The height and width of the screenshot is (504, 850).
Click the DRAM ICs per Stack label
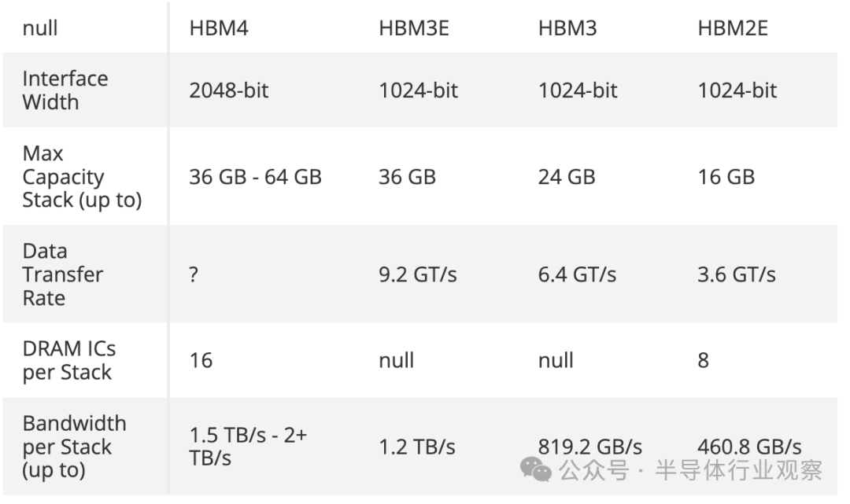point(69,361)
